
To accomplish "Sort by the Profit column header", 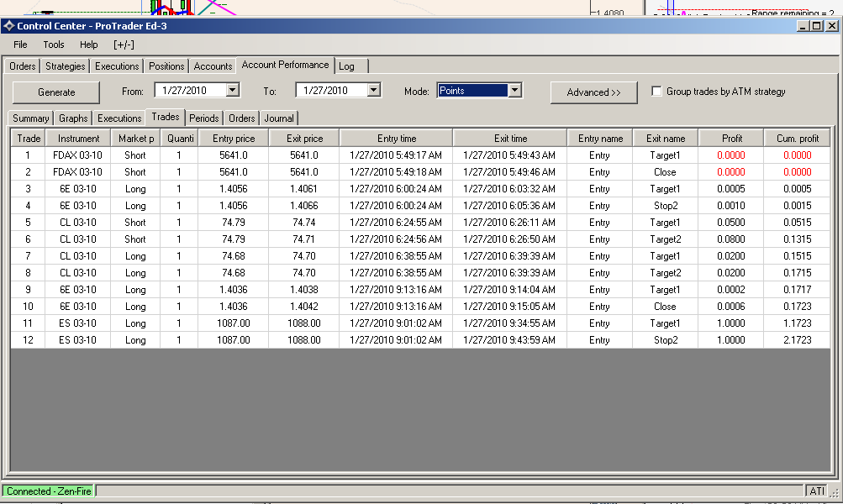I will [x=732, y=139].
